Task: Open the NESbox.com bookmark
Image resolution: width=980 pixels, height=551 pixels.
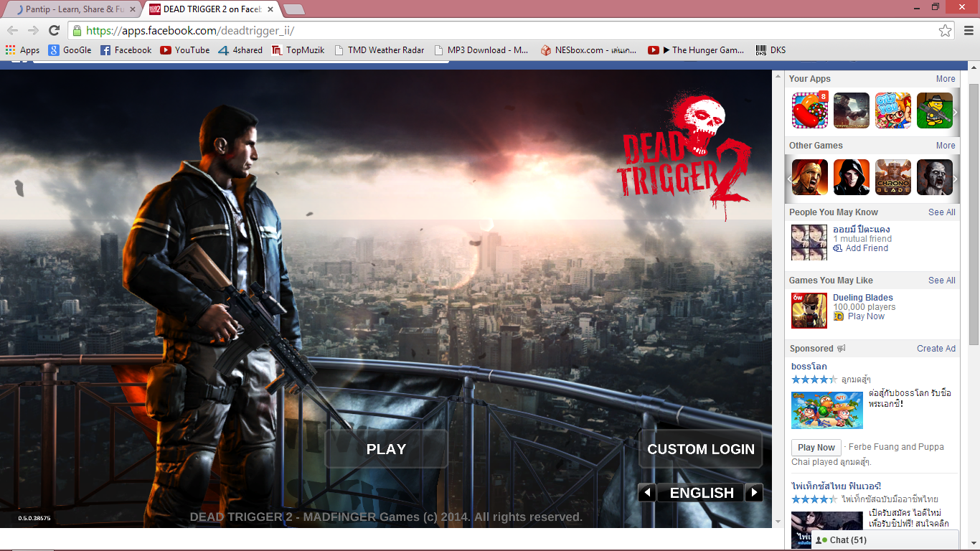Action: tap(588, 50)
